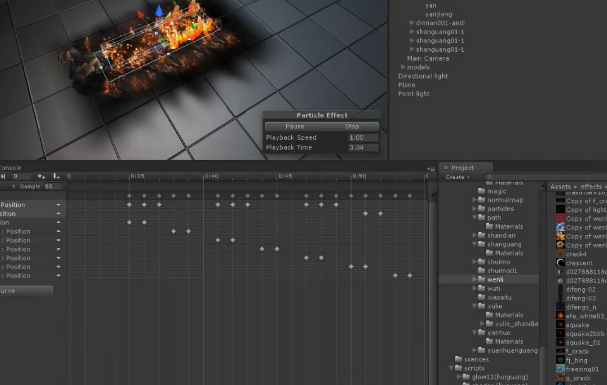Stop the particle effect playback
Screen dimensions: 607x385
pos(352,127)
